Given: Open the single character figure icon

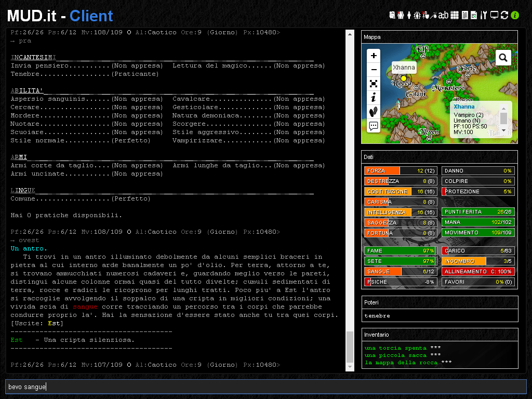Looking at the screenshot, I should pos(409,15).
